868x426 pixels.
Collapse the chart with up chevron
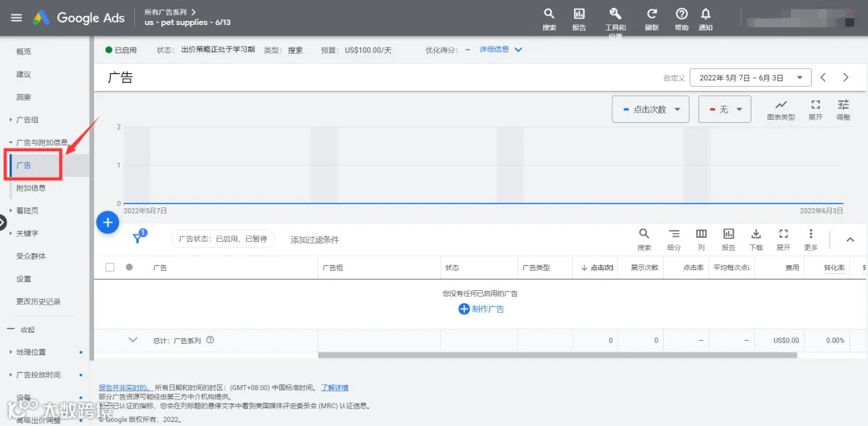850,240
